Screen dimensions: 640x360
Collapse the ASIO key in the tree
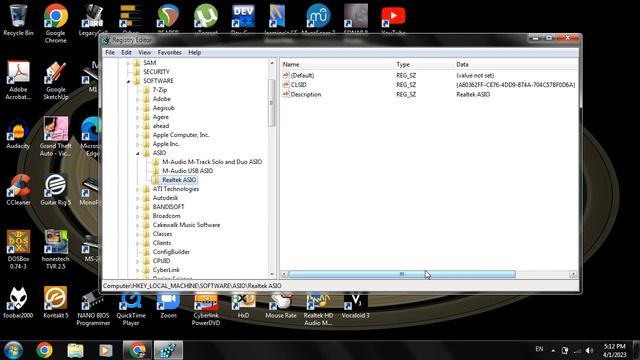click(138, 153)
